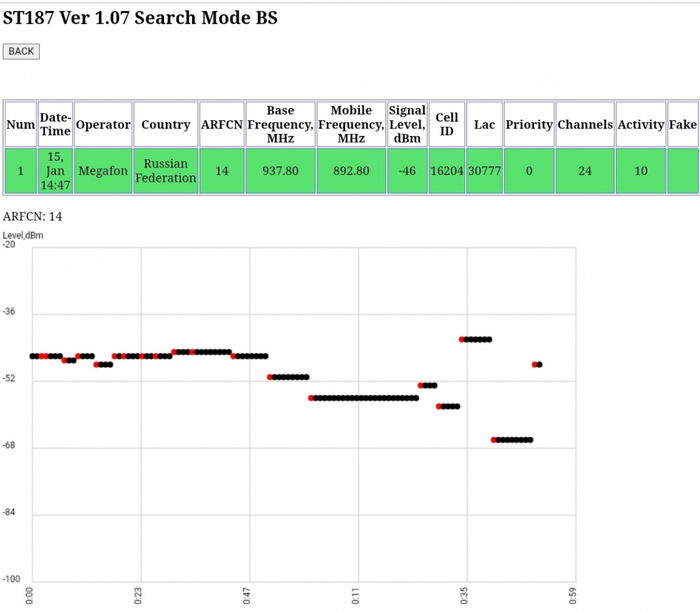Select Cell ID value 16204
This screenshot has width=700, height=612.
446,171
